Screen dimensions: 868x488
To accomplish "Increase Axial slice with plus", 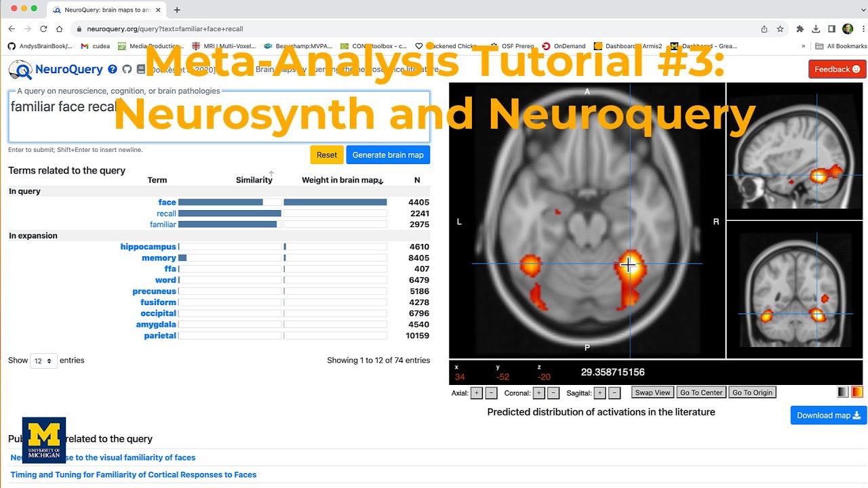I will (x=476, y=393).
